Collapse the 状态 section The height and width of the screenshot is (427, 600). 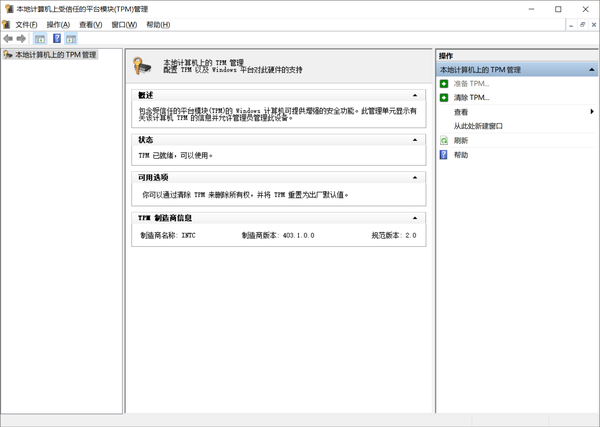tap(415, 140)
